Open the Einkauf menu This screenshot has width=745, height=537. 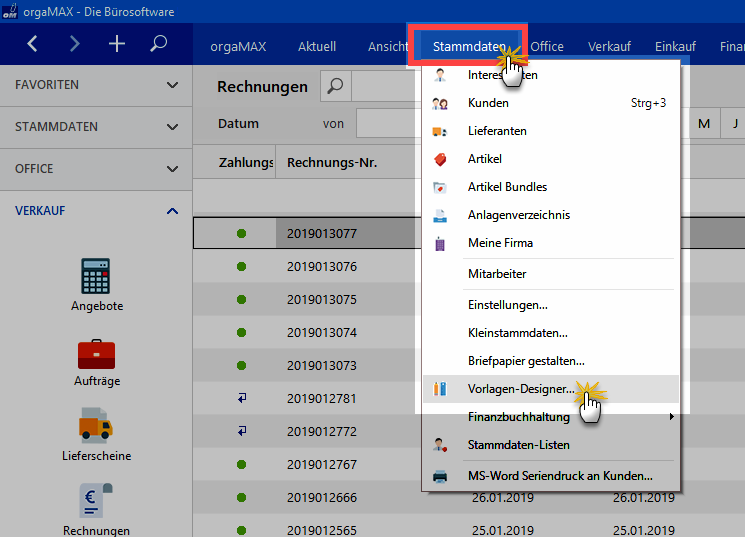click(675, 47)
